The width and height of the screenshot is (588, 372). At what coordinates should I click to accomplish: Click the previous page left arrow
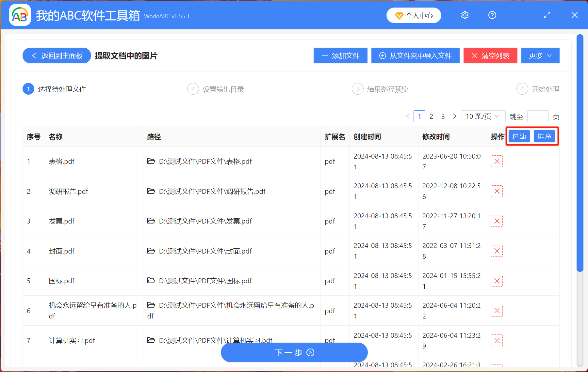[407, 116]
